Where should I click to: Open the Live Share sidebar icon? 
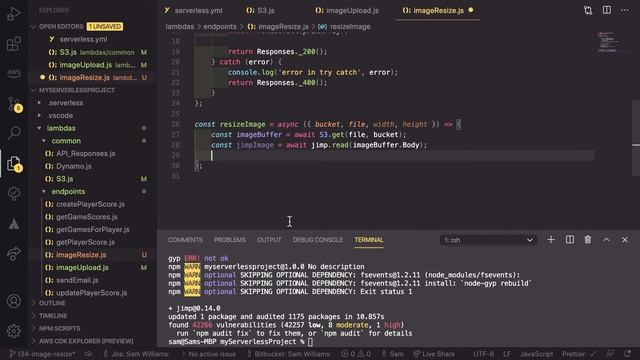13,253
